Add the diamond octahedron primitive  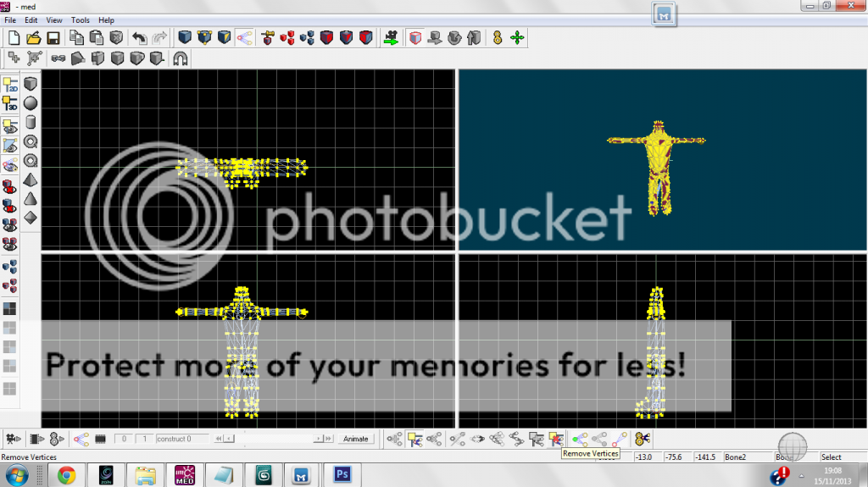(31, 218)
